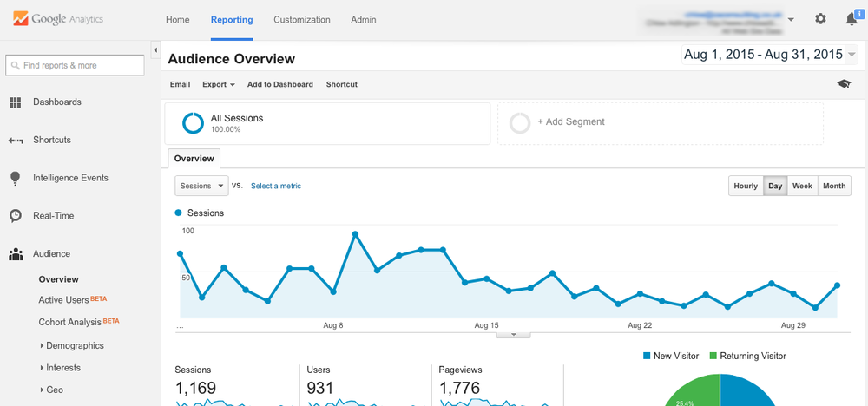Collapse the left sidebar arrow

pos(155,49)
